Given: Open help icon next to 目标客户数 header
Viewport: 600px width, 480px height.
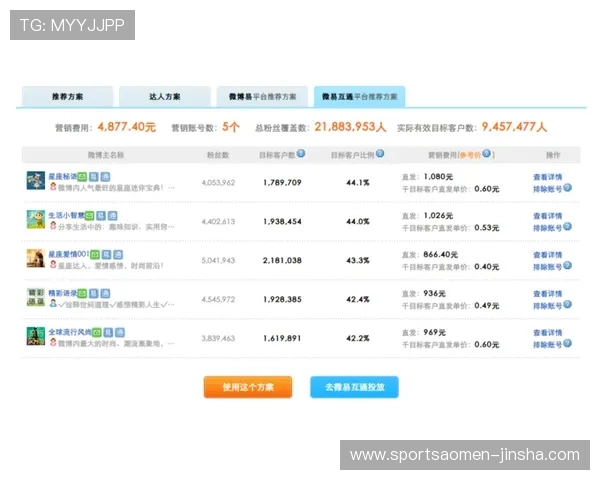Looking at the screenshot, I should [x=301, y=153].
